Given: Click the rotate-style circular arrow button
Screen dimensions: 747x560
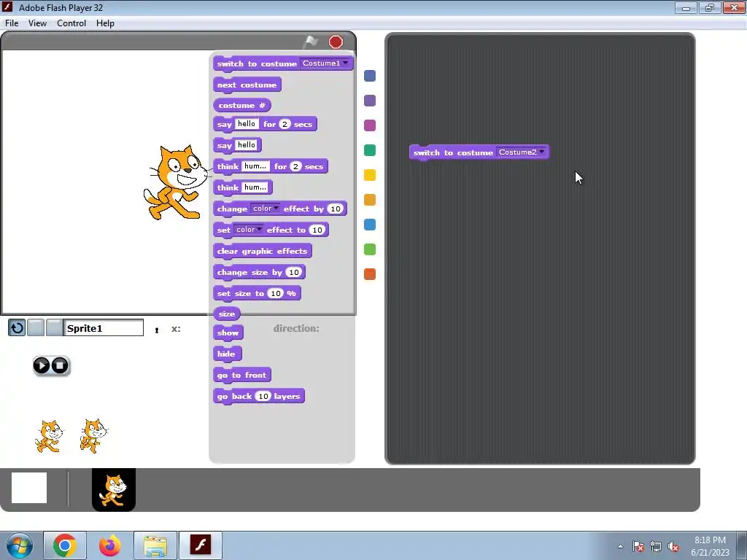Looking at the screenshot, I should coord(17,327).
